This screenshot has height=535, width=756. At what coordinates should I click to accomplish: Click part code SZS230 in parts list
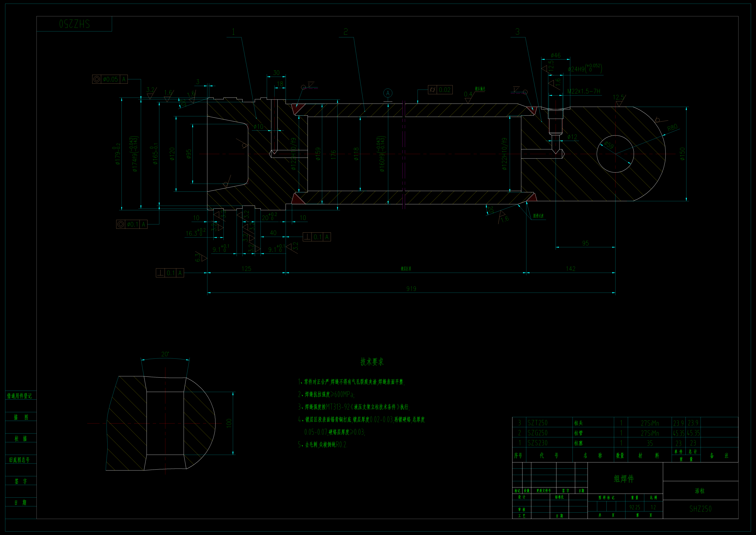537,443
